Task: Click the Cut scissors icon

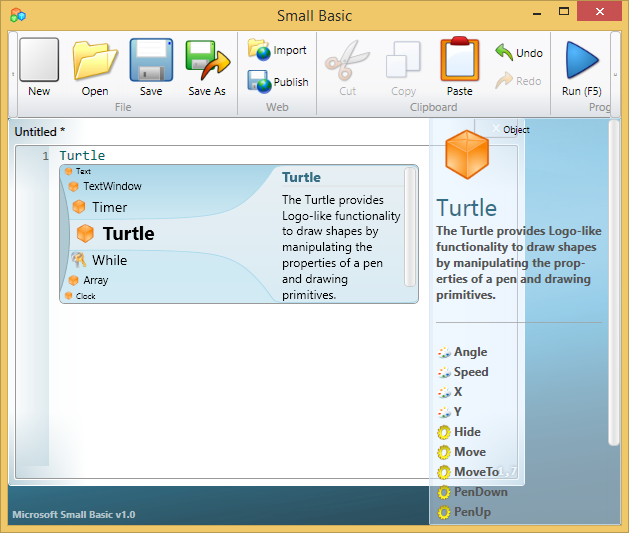Action: [x=347, y=60]
